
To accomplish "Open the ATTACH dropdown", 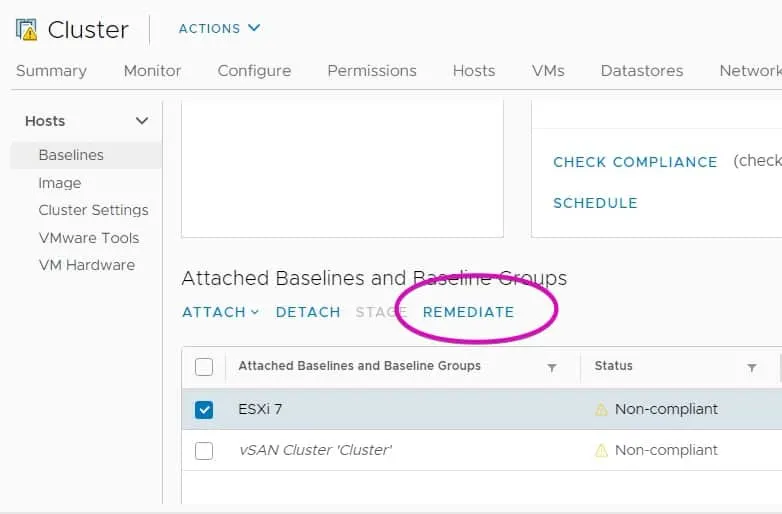I will pos(221,312).
